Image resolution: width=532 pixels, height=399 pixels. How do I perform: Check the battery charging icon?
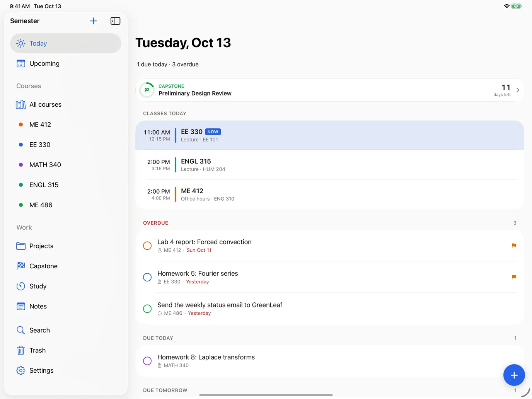tap(517, 6)
